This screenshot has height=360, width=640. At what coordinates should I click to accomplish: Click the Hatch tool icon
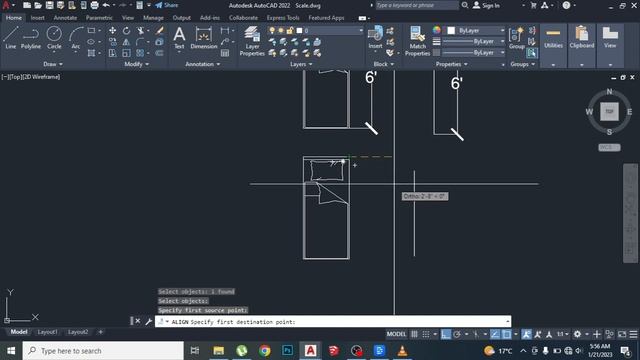91,53
